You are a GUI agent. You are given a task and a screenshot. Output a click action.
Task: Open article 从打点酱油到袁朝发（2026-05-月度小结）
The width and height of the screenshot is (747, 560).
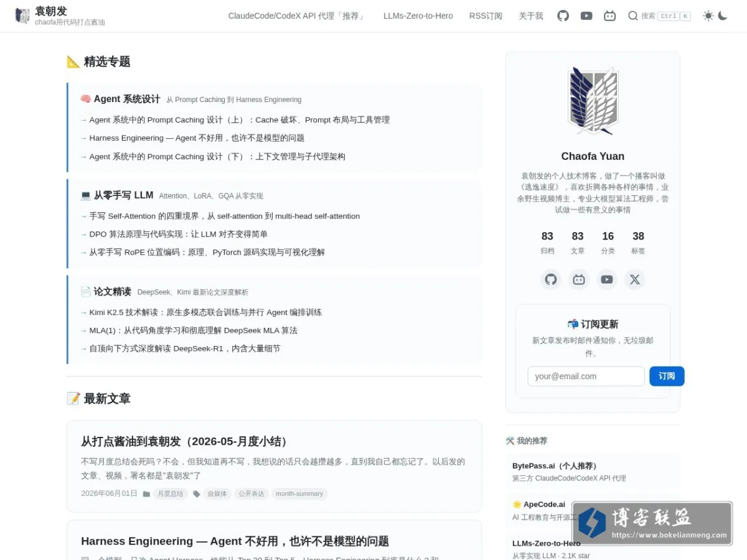pyautogui.click(x=186, y=441)
